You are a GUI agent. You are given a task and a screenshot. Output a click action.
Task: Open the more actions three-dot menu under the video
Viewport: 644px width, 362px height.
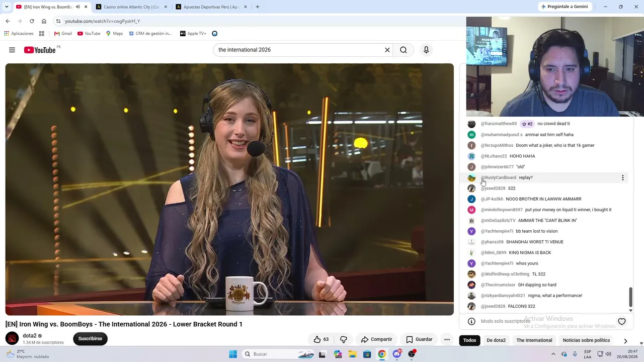point(447,339)
